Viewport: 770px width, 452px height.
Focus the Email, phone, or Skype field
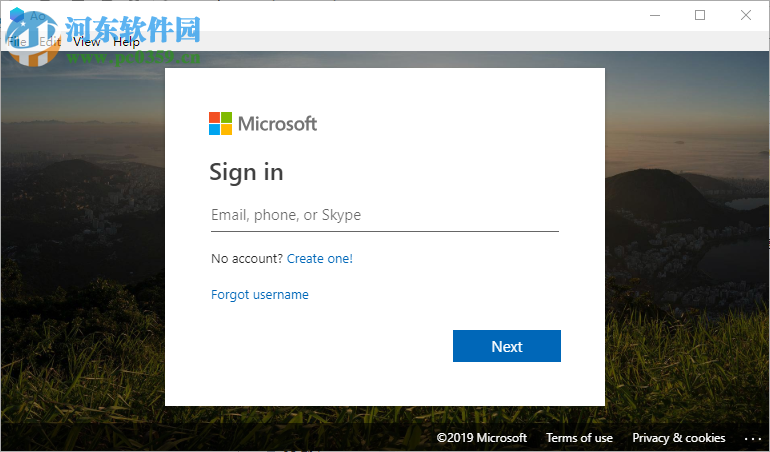pos(384,215)
